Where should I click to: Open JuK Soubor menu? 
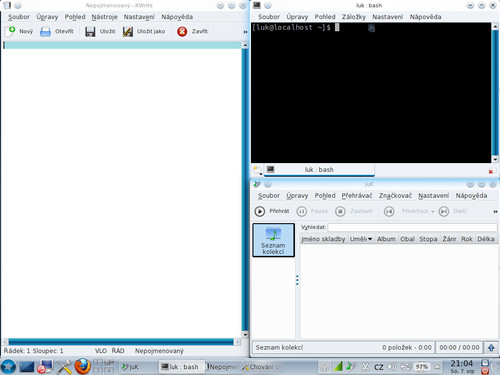pos(269,196)
